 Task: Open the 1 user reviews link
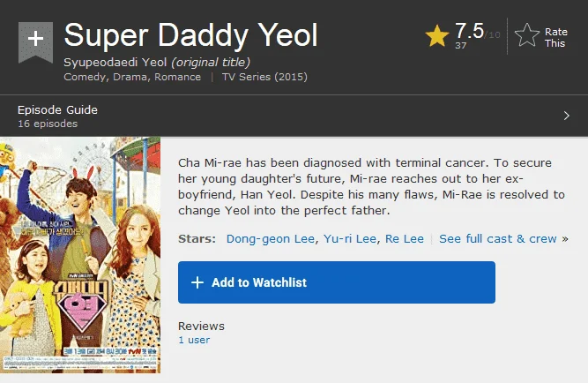coord(194,340)
